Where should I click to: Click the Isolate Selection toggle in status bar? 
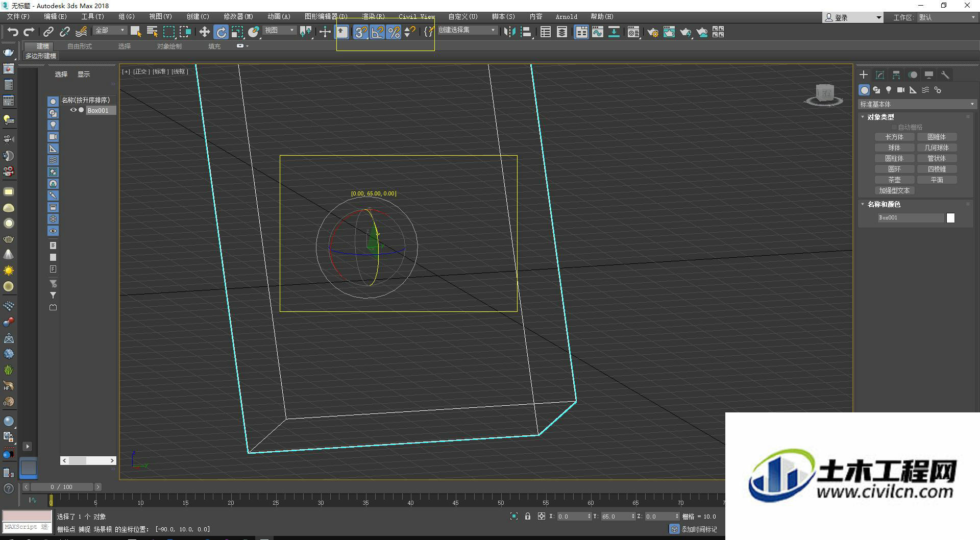point(514,516)
